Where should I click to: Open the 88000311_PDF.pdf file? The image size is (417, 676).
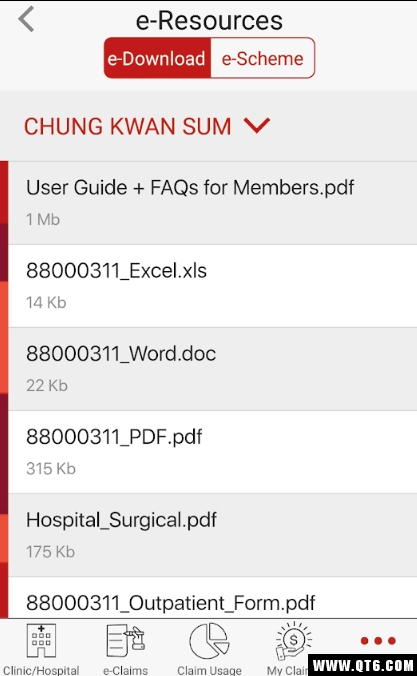[x=213, y=452]
